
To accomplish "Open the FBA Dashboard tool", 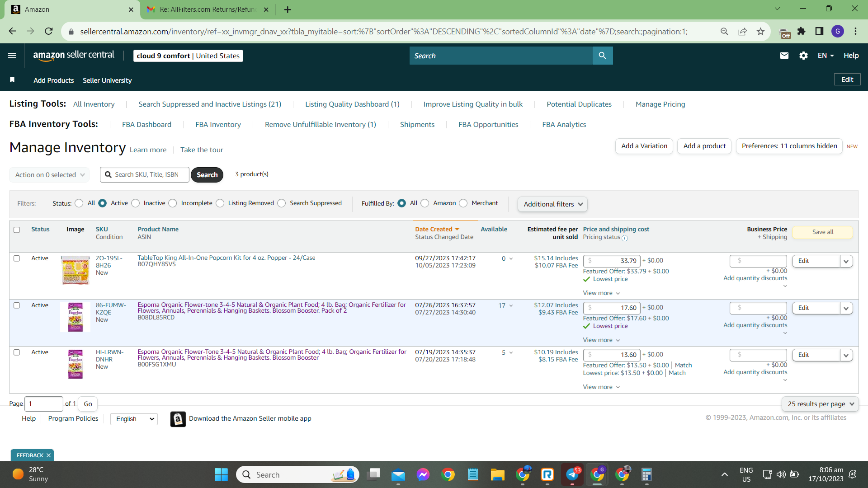I will (x=146, y=125).
